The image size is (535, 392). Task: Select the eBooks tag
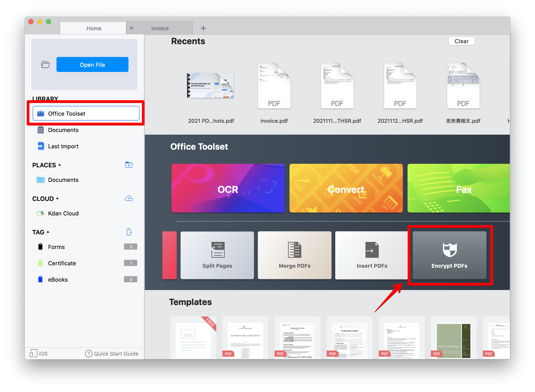click(x=58, y=280)
